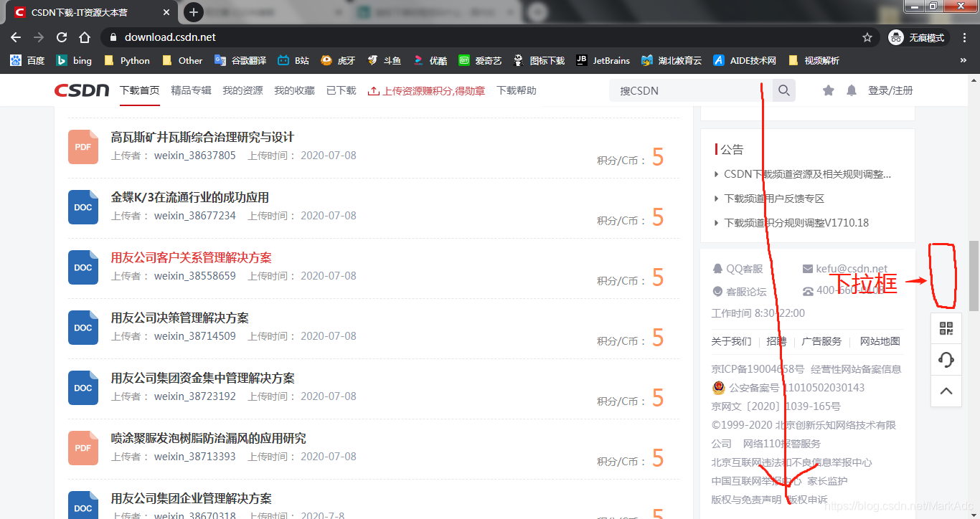Open 优酷 bookmark
This screenshot has height=519, width=980.
pyautogui.click(x=430, y=61)
